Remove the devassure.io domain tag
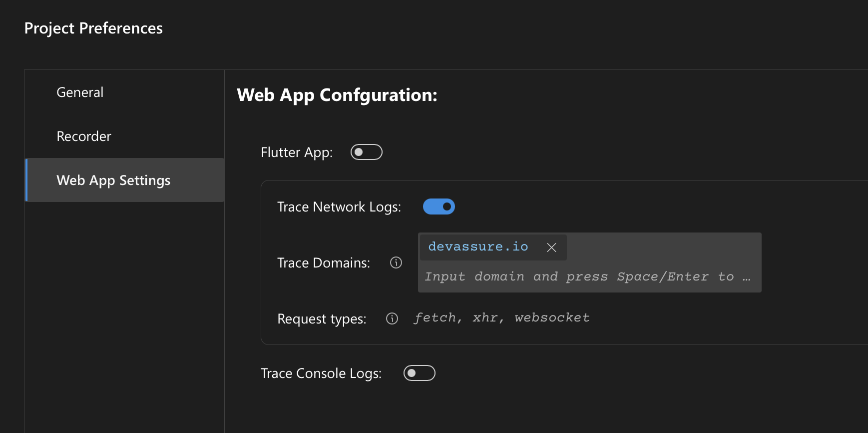Screen dimensions: 868x433 tap(551, 247)
